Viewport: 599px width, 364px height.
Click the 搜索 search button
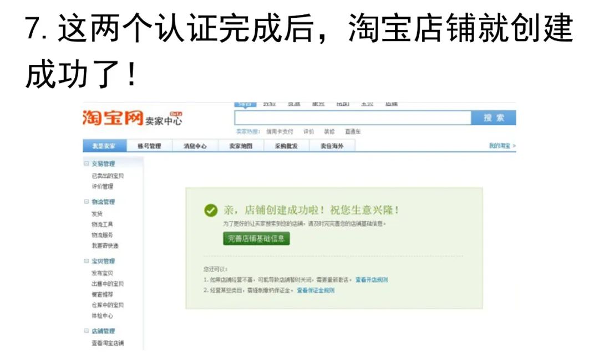coord(494,117)
